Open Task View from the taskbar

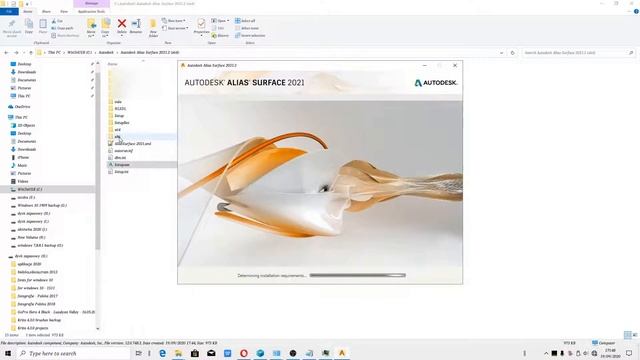click(139, 353)
